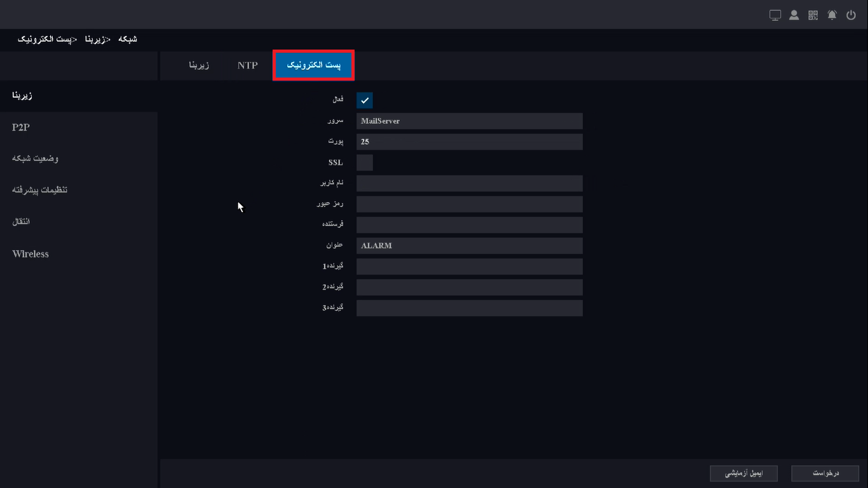Click the عنوان field containing ALARM
Viewport: 868px width, 488px height.
tap(470, 246)
